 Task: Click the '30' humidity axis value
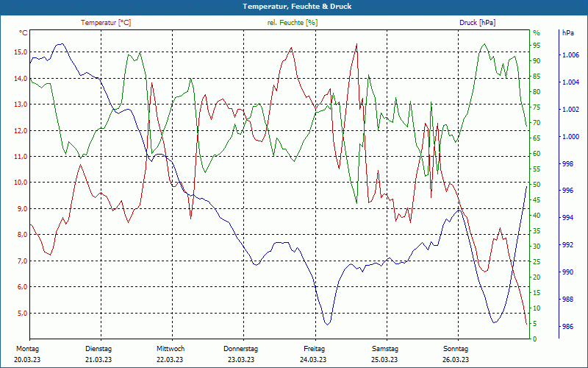537,247
